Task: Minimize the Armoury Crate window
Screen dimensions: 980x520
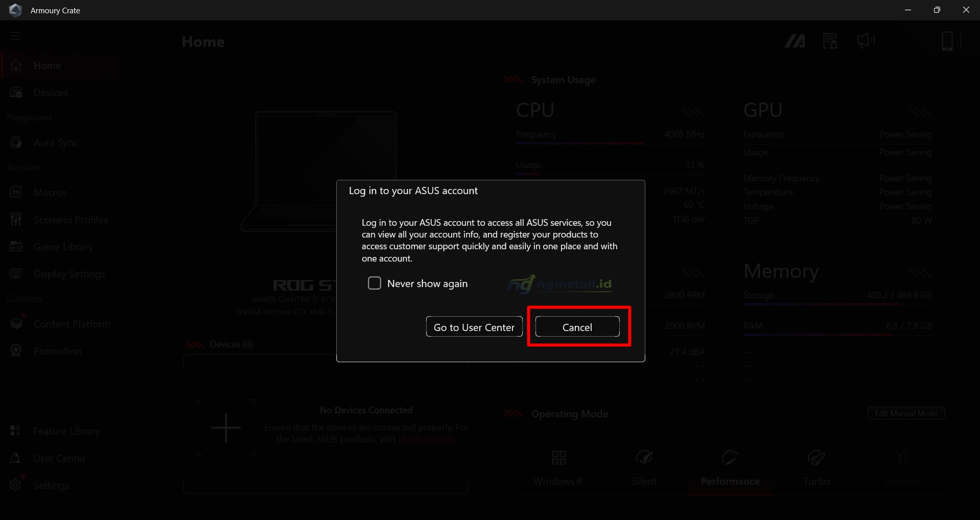Action: (x=907, y=10)
